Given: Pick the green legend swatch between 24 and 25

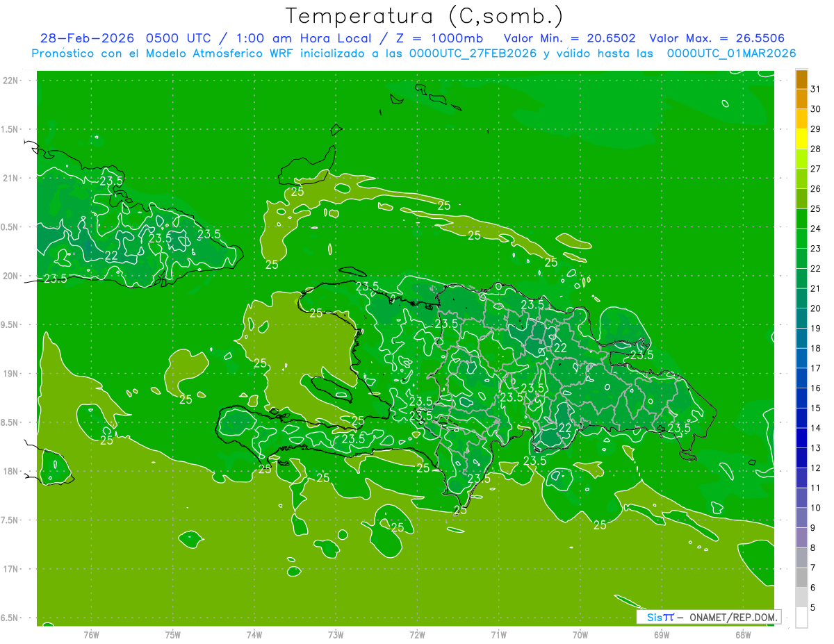Looking at the screenshot, I should (x=801, y=219).
